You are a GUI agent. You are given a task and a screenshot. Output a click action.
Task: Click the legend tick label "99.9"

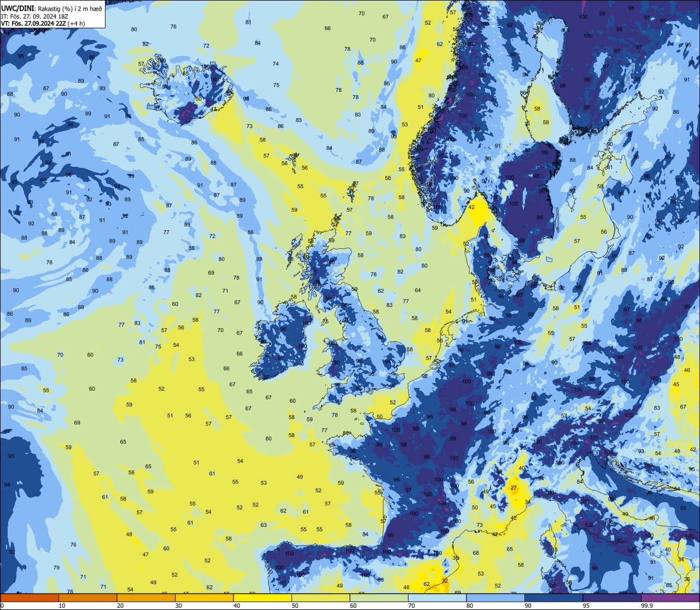tap(647, 606)
